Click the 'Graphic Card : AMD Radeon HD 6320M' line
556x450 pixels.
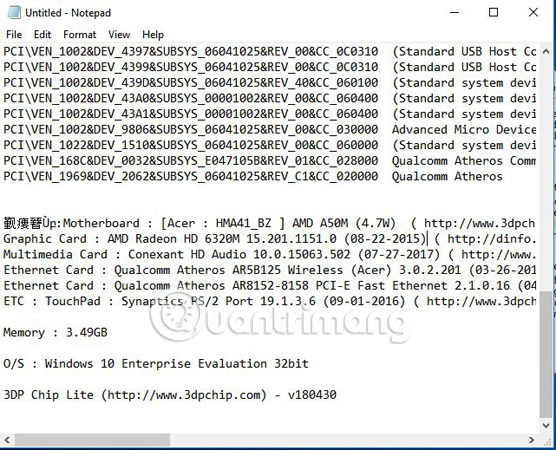269,239
